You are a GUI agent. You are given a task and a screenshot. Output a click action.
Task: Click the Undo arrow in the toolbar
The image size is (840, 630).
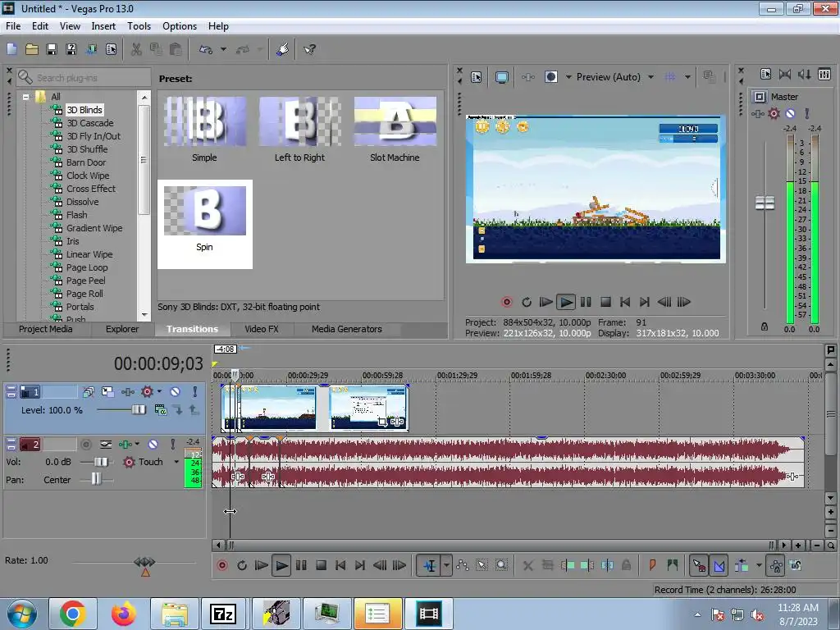[x=206, y=49]
